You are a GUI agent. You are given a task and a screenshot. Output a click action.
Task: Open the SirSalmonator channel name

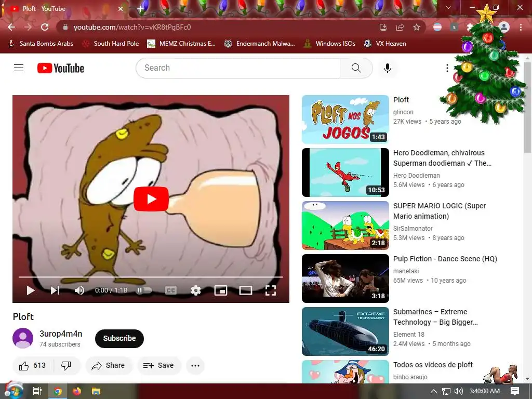click(x=413, y=229)
